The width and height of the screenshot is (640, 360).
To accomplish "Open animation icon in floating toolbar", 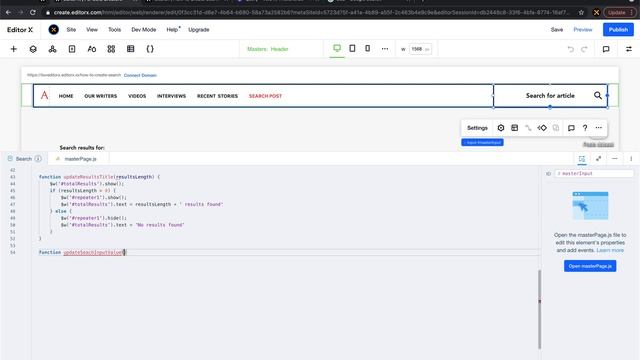I will 542,128.
